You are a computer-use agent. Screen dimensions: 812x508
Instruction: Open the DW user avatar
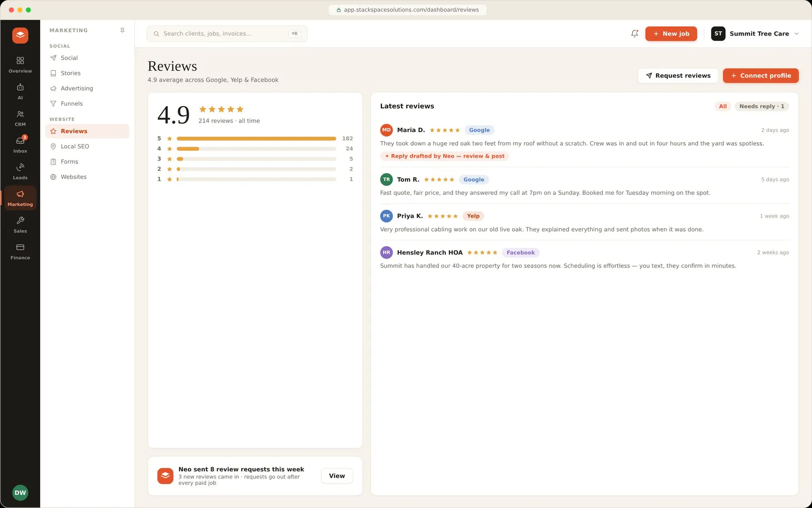click(x=20, y=493)
